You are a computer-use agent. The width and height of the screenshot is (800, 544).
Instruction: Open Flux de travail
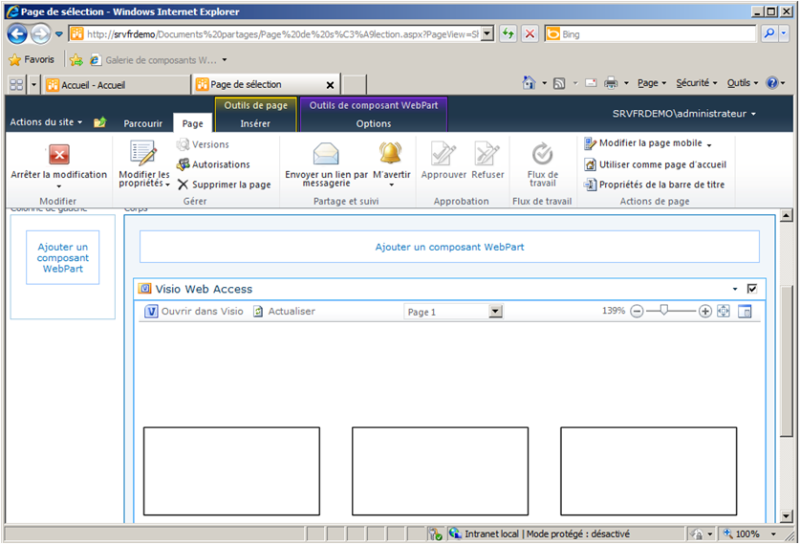[x=542, y=164]
